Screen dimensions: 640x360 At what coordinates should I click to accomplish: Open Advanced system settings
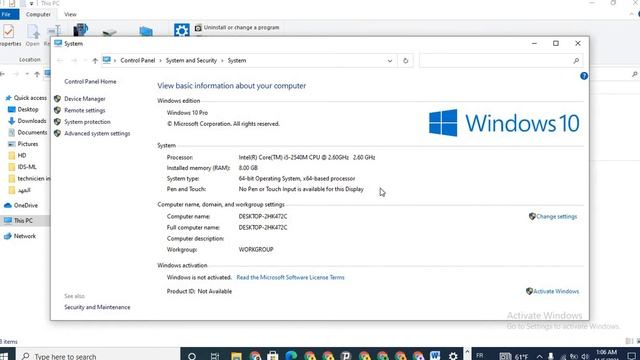click(97, 133)
